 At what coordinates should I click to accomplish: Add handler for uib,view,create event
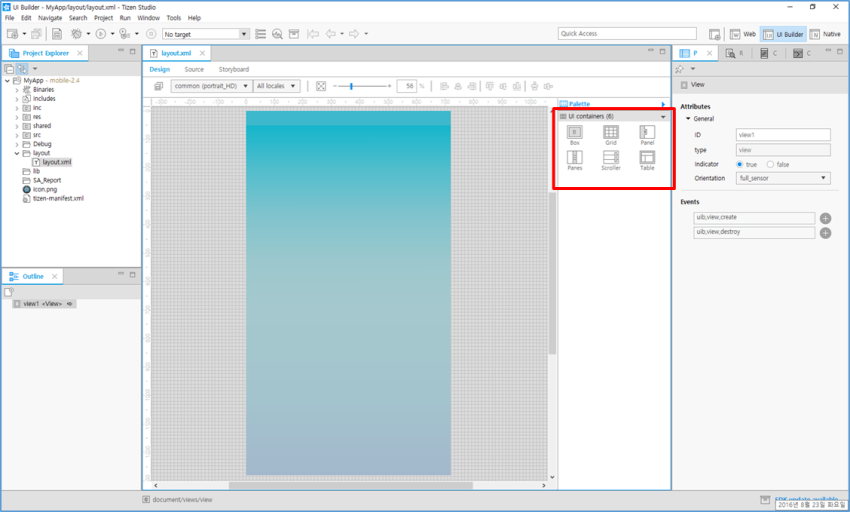(x=825, y=218)
